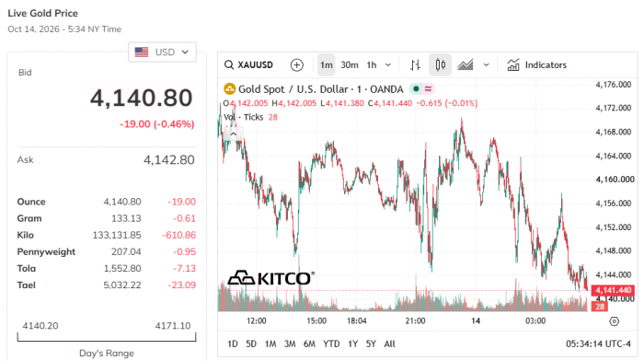
Task: Open chart settings gear icon
Action: 614,321
